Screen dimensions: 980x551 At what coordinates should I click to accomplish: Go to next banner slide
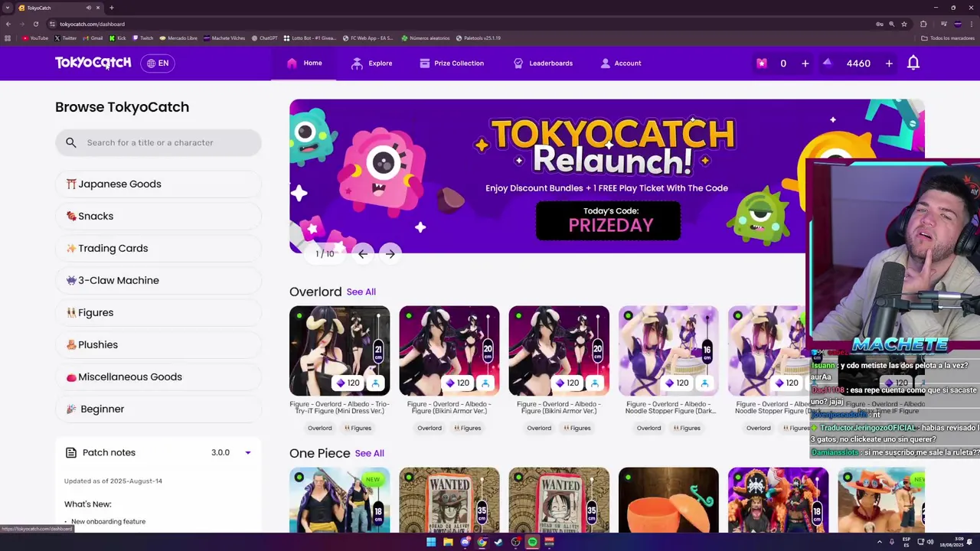click(x=390, y=253)
